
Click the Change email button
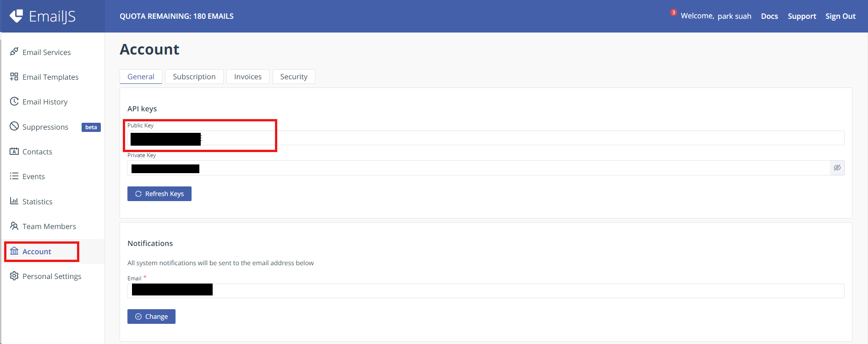click(x=151, y=317)
